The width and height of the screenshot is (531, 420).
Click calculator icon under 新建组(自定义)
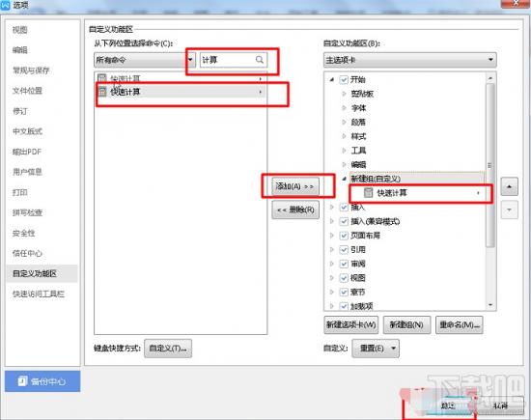(x=368, y=193)
